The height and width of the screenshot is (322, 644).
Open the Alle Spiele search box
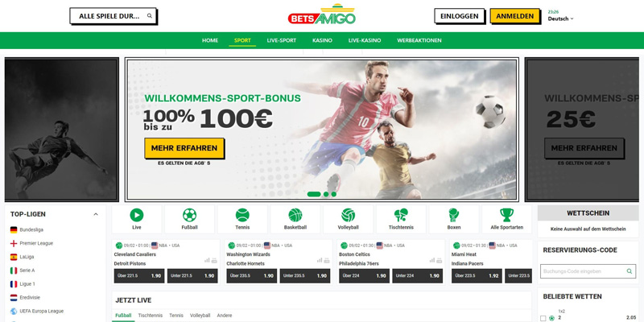114,16
